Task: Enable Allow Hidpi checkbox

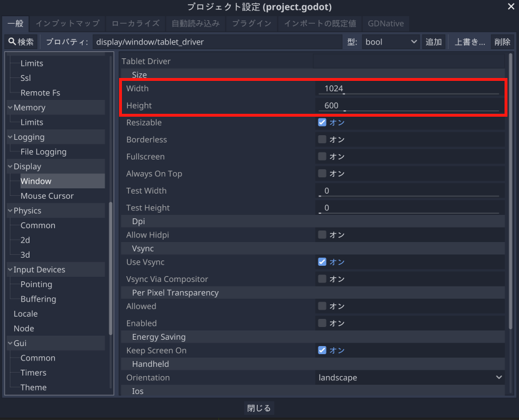Action: point(322,235)
